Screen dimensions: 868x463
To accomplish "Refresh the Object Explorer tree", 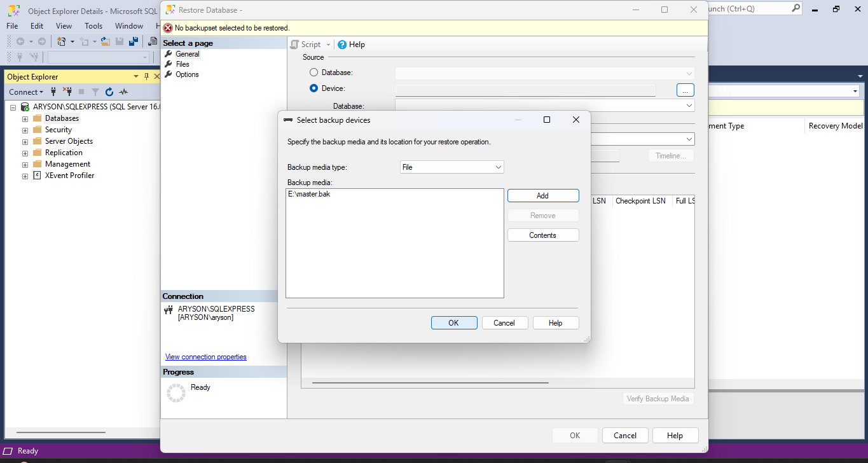I will 109,92.
